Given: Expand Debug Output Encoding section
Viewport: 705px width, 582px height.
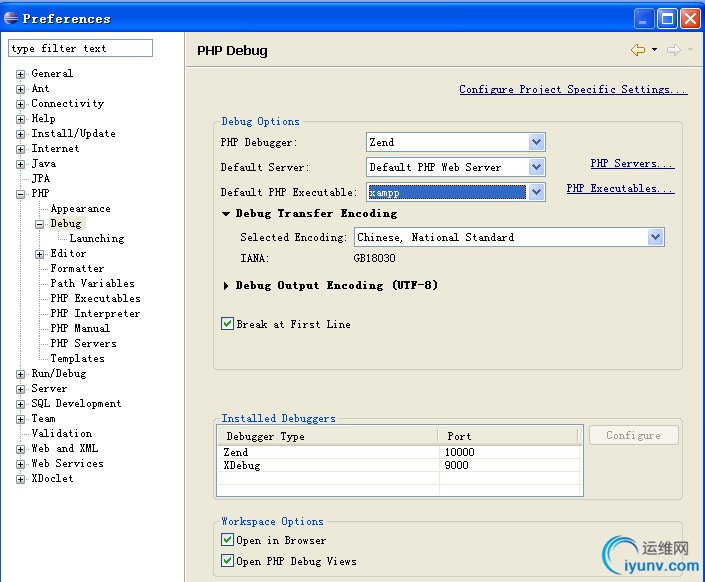Looking at the screenshot, I should click(226, 286).
